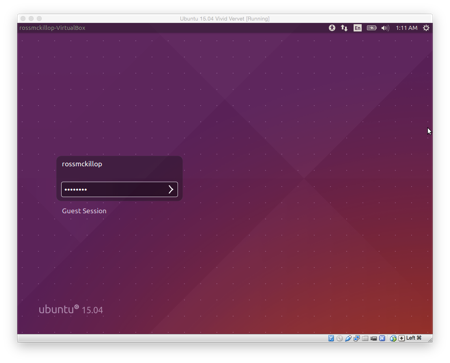Open the keyboard layout indicator
This screenshot has height=363, width=450.
[357, 28]
